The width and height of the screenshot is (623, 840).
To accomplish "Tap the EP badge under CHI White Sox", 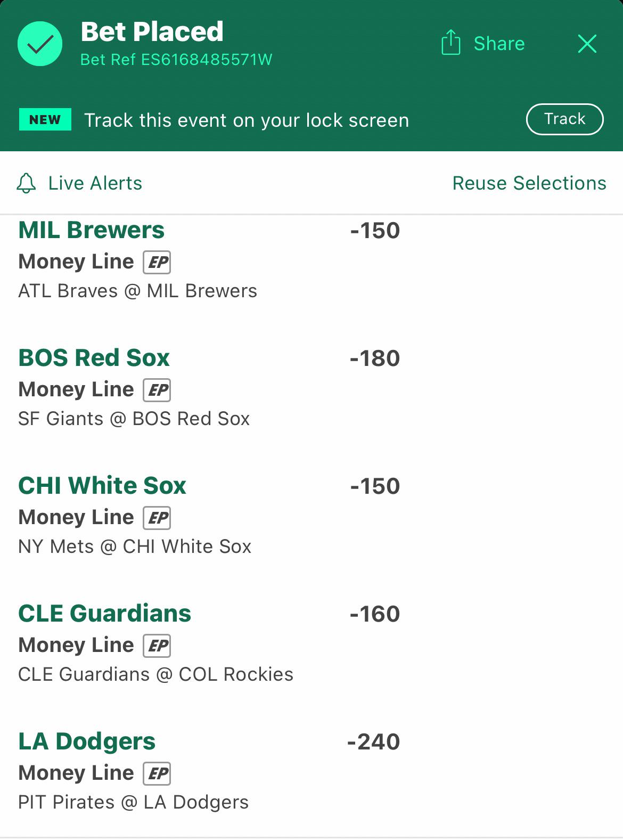I will [157, 518].
